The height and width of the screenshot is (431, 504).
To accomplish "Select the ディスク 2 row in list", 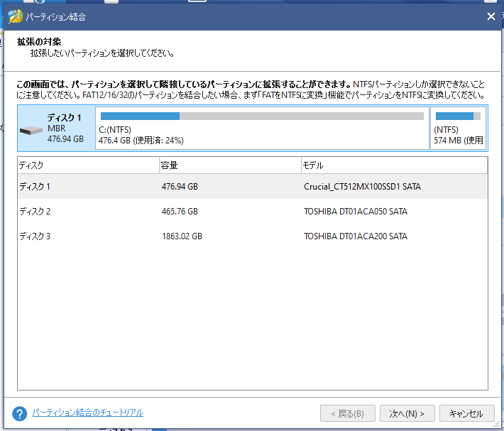I will (x=252, y=211).
